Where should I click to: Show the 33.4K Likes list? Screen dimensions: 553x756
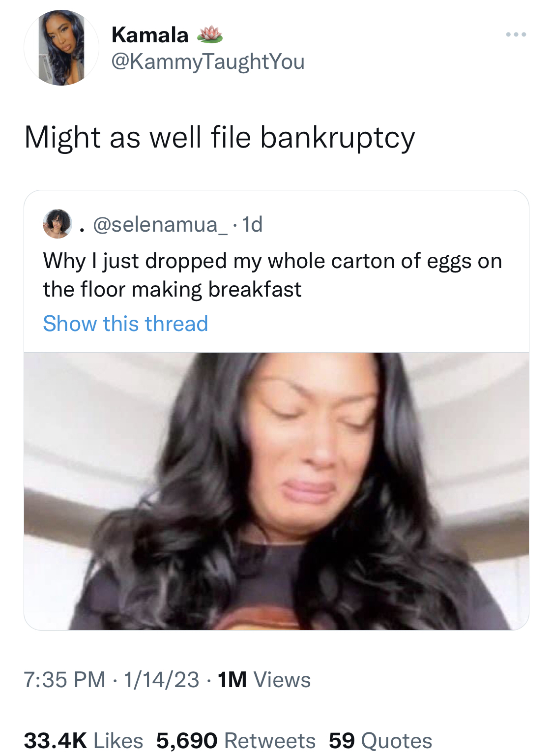[84, 740]
